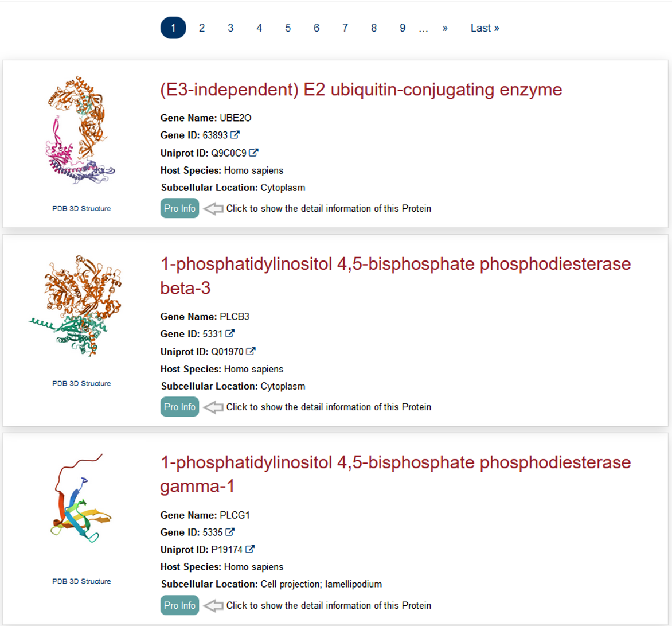Image resolution: width=672 pixels, height=626 pixels.
Task: Show Pro Info for PLCG1 protein
Action: 179,605
